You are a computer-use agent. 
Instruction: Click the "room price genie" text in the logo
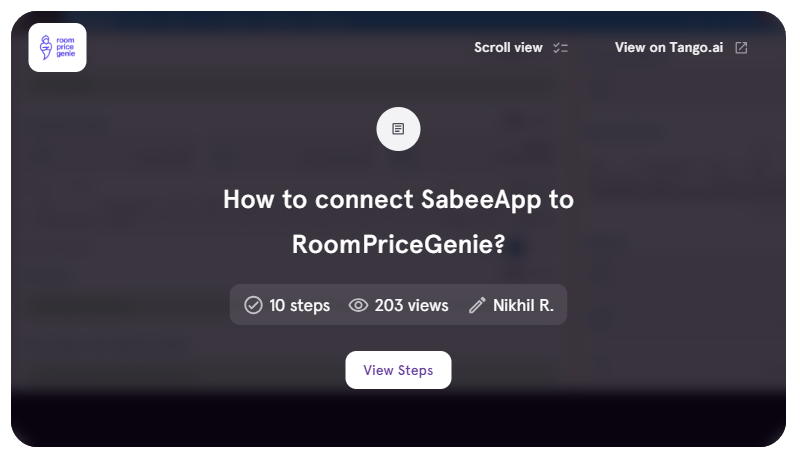[x=66, y=47]
